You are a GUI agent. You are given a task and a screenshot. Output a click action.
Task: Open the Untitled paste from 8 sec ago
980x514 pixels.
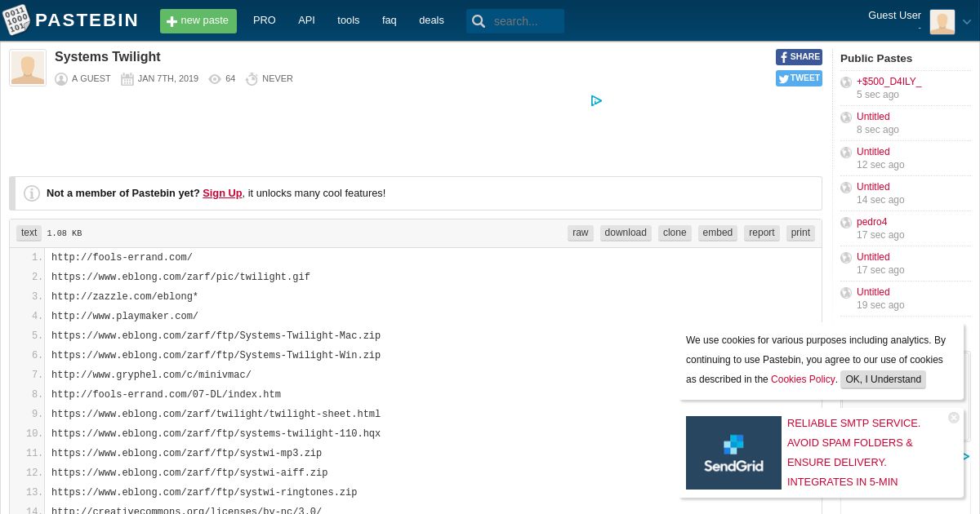click(x=873, y=117)
